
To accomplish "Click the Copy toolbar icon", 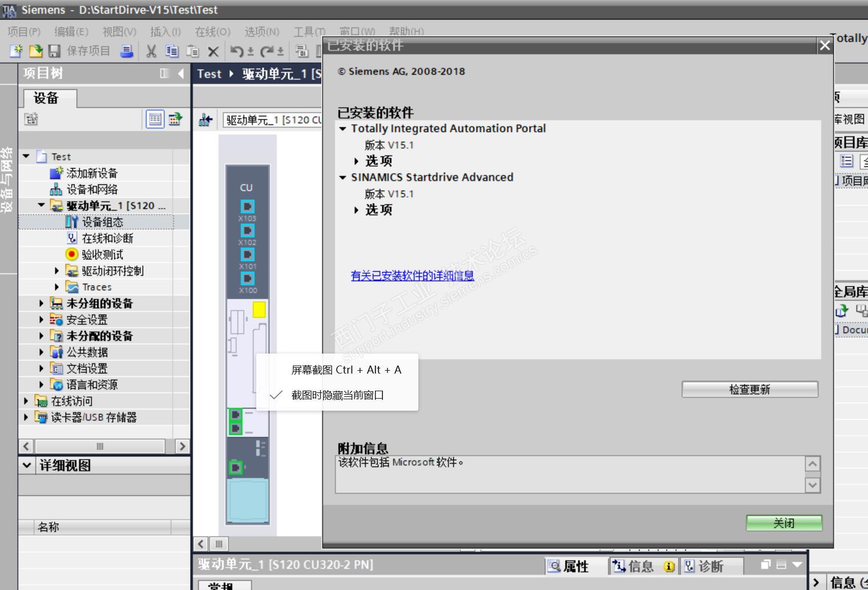I will (x=172, y=51).
